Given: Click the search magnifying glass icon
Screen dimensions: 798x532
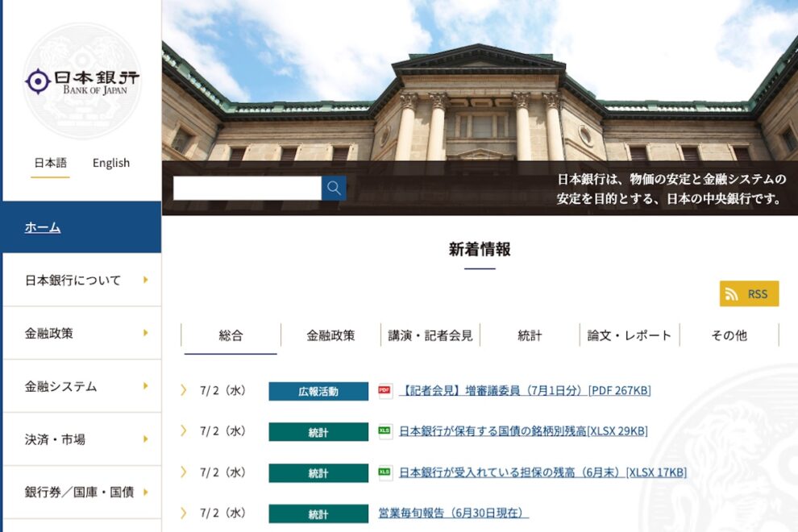Looking at the screenshot, I should click(332, 187).
